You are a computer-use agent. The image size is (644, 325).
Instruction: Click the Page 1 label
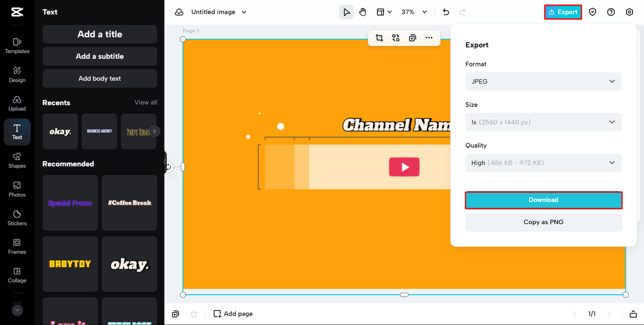point(191,31)
